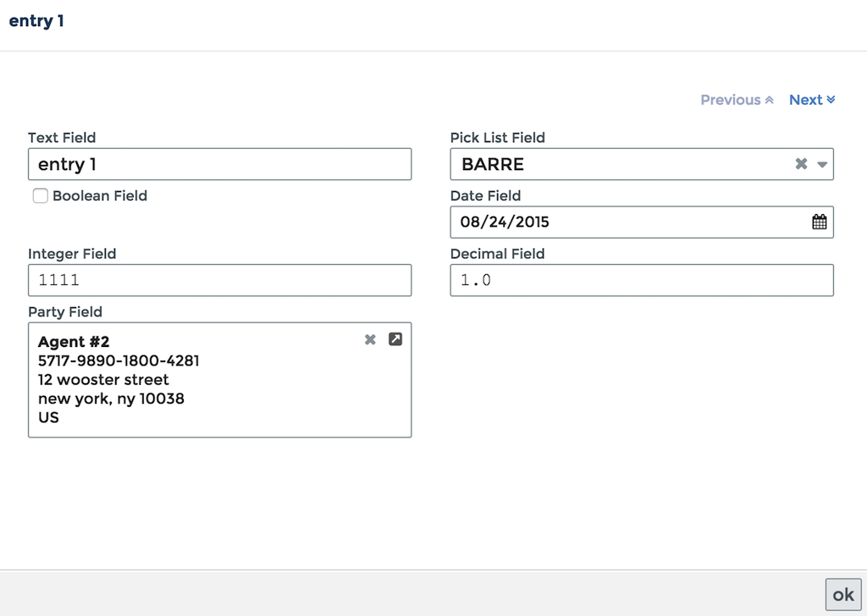Click the 12 wooster street address line

tap(103, 380)
